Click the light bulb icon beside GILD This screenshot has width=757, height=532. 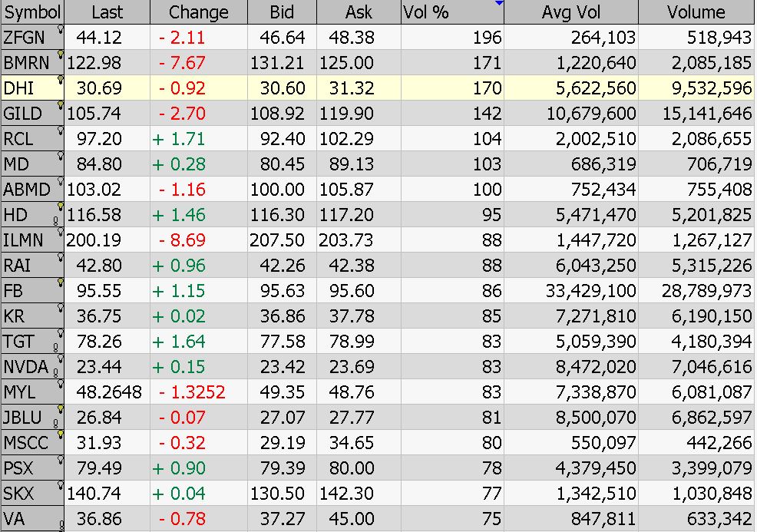click(x=61, y=105)
